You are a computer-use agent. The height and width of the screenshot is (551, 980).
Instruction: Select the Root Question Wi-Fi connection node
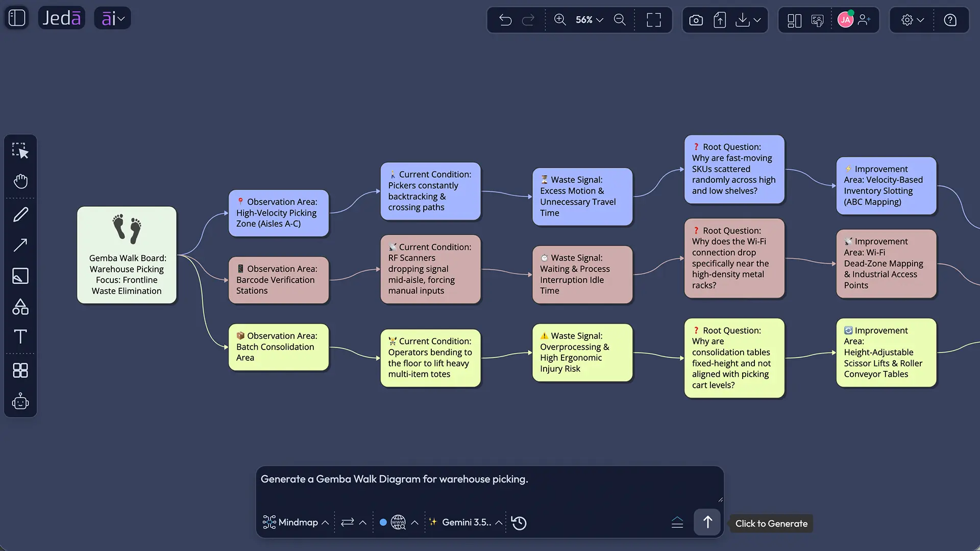pos(734,258)
